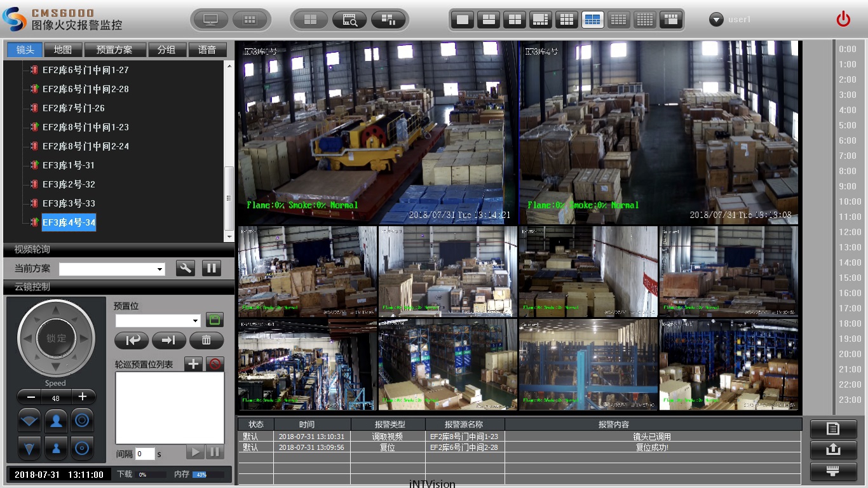Open the 语音 tab
The image size is (868, 488).
tap(207, 50)
